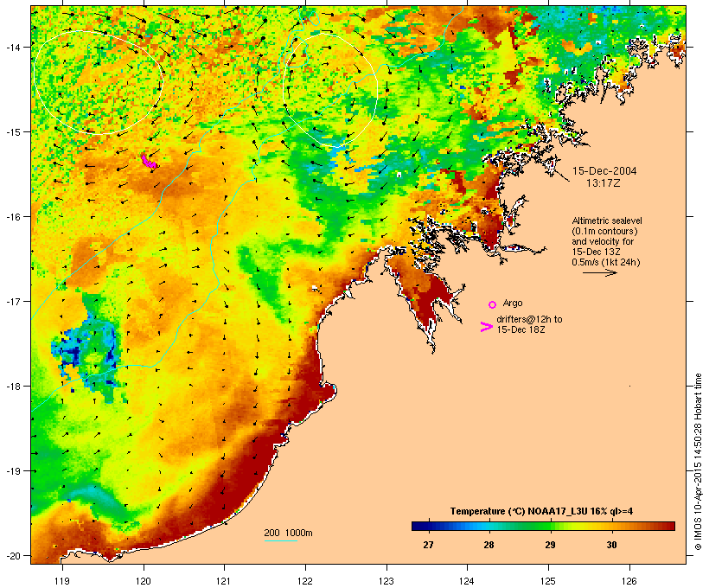Click the 'Argo' legend label
Image resolution: width=709 pixels, height=588 pixels.
[x=513, y=303]
